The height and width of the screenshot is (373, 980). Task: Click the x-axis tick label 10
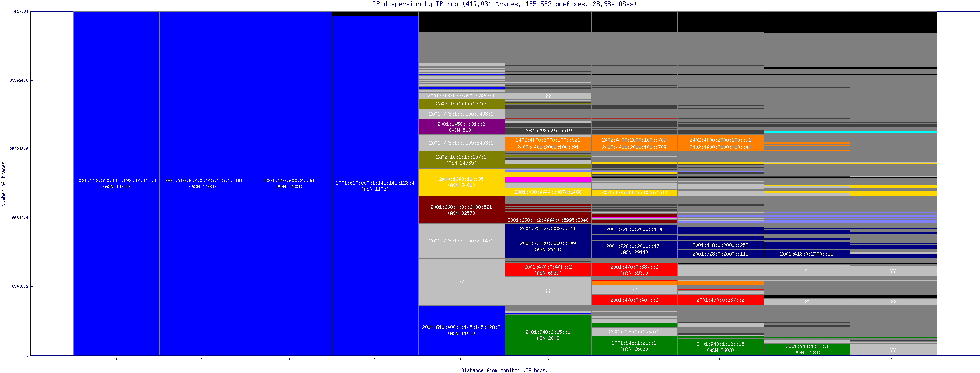point(893,359)
